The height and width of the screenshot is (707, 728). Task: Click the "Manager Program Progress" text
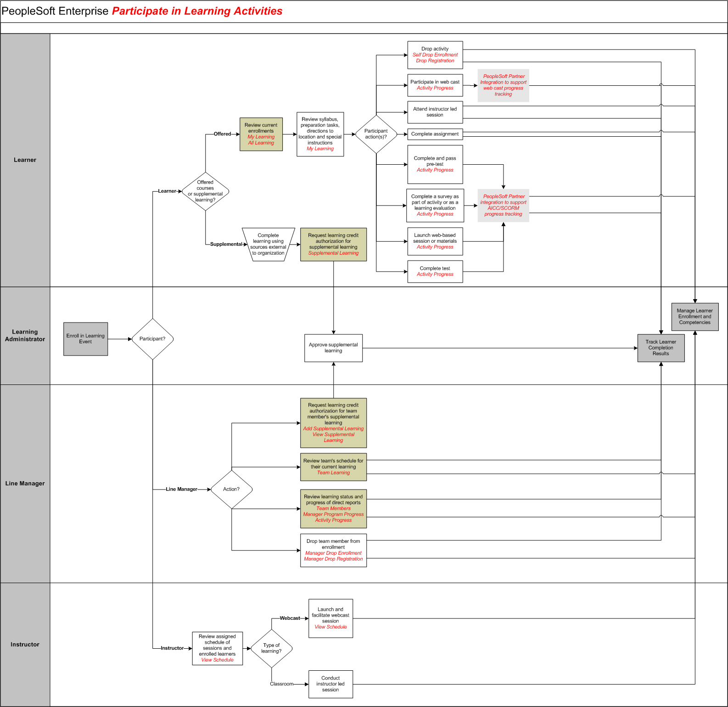pyautogui.click(x=334, y=515)
